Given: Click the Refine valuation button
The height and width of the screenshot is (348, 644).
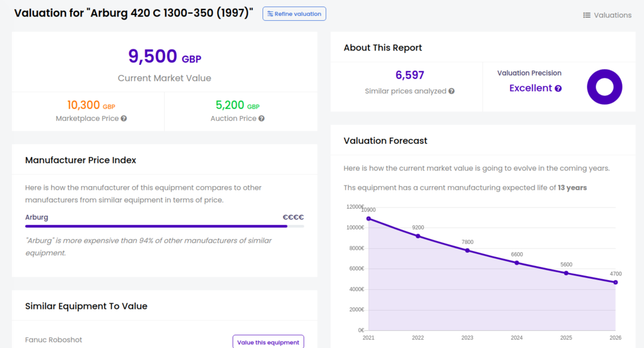Looking at the screenshot, I should pos(294,14).
